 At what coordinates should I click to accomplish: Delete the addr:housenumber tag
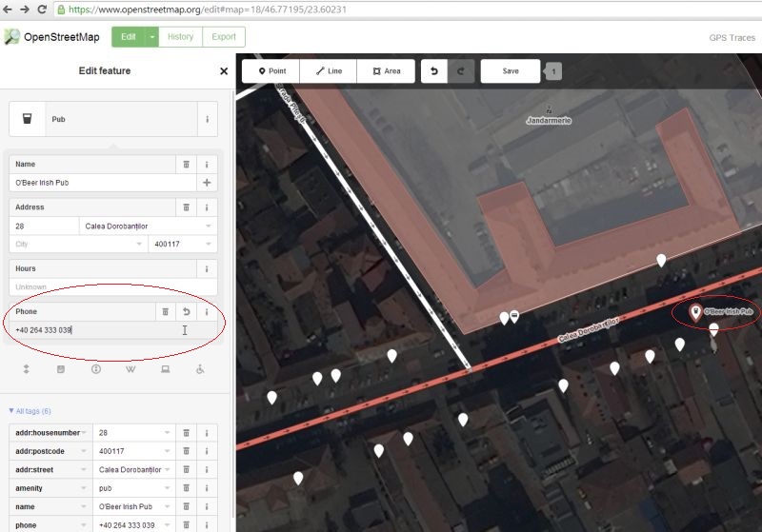[x=186, y=433]
